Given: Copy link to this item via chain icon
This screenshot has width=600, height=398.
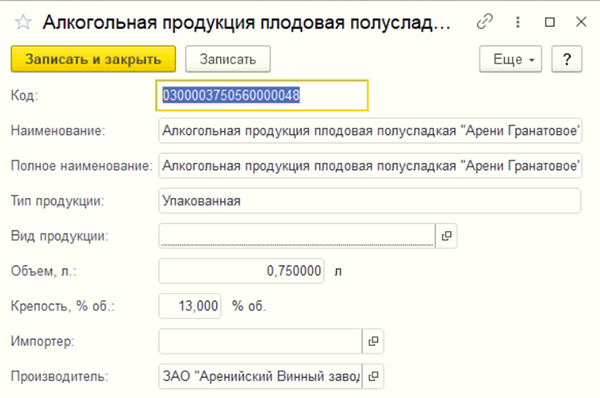Looking at the screenshot, I should [x=484, y=21].
